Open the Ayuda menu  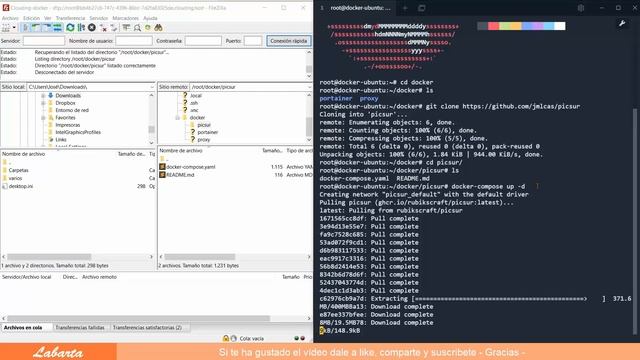pos(150,18)
